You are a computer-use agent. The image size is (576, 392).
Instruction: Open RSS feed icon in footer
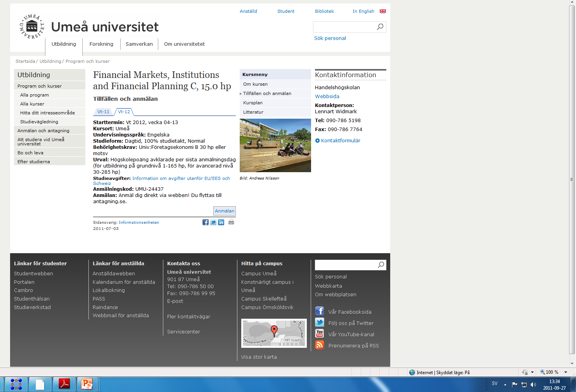pos(320,345)
